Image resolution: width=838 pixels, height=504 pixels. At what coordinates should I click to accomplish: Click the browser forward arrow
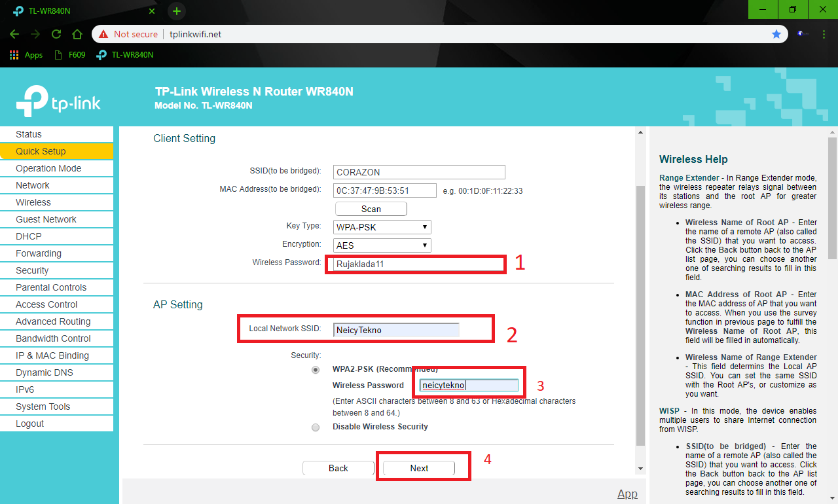click(x=35, y=34)
